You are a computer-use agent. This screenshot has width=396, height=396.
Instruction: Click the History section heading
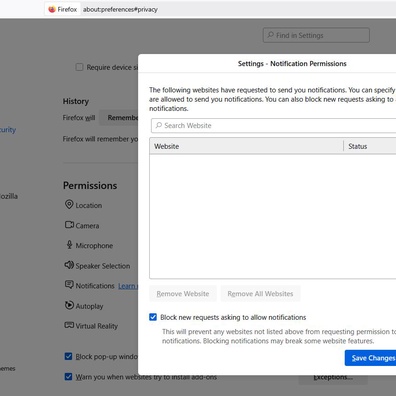coord(76,101)
